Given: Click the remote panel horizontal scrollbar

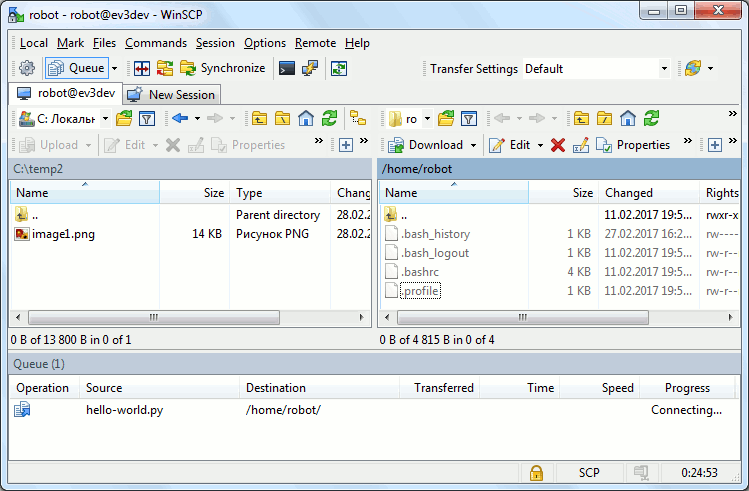Looking at the screenshot, I should [523, 317].
